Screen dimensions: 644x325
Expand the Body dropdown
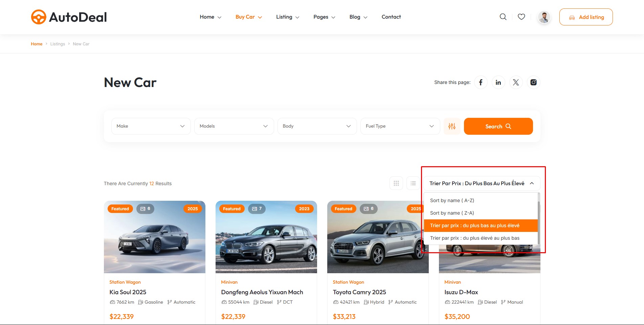[317, 126]
